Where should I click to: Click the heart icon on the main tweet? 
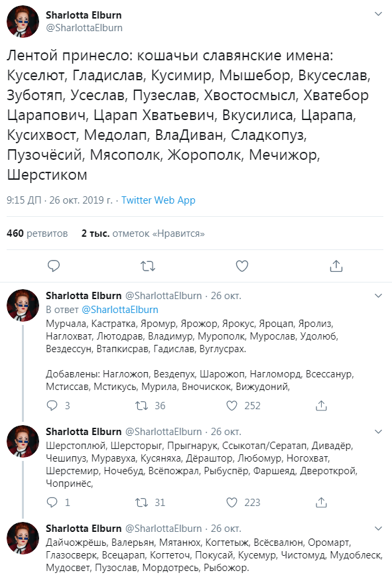pyautogui.click(x=242, y=266)
